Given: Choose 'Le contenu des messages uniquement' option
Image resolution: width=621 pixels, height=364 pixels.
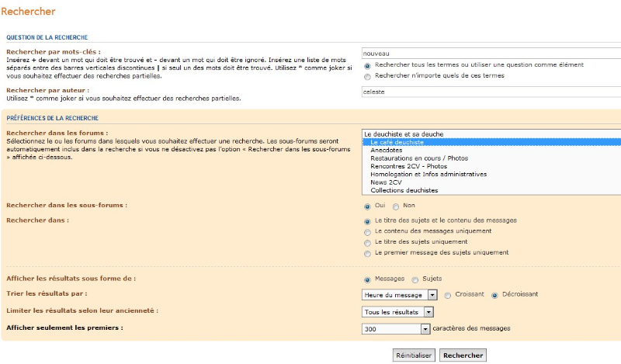Looking at the screenshot, I should pos(367,231).
